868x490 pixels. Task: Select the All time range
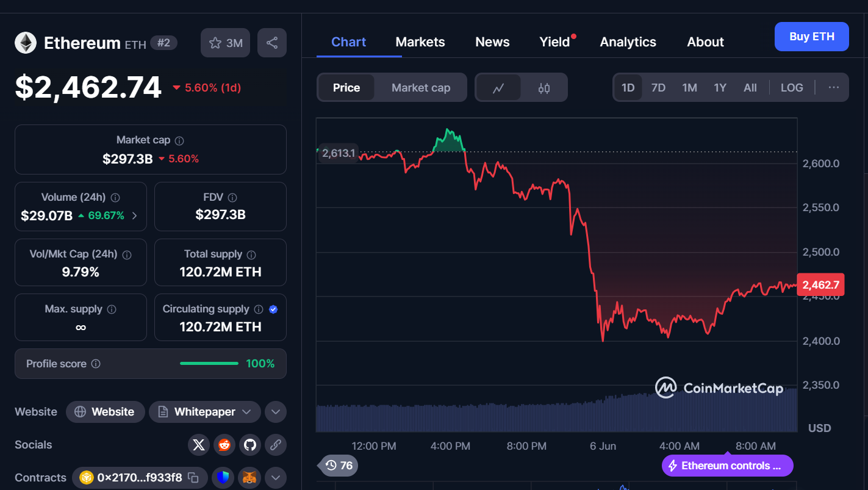(750, 88)
